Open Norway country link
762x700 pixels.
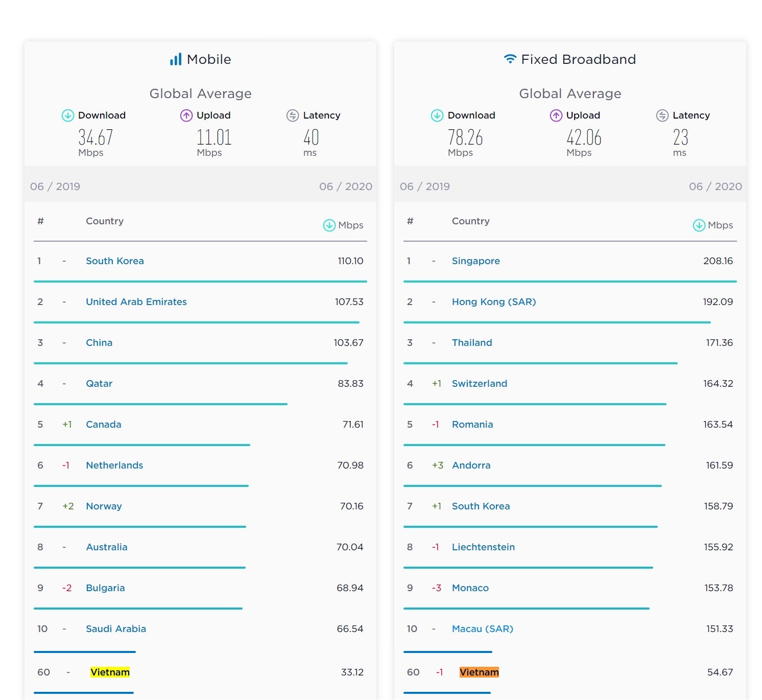[104, 506]
